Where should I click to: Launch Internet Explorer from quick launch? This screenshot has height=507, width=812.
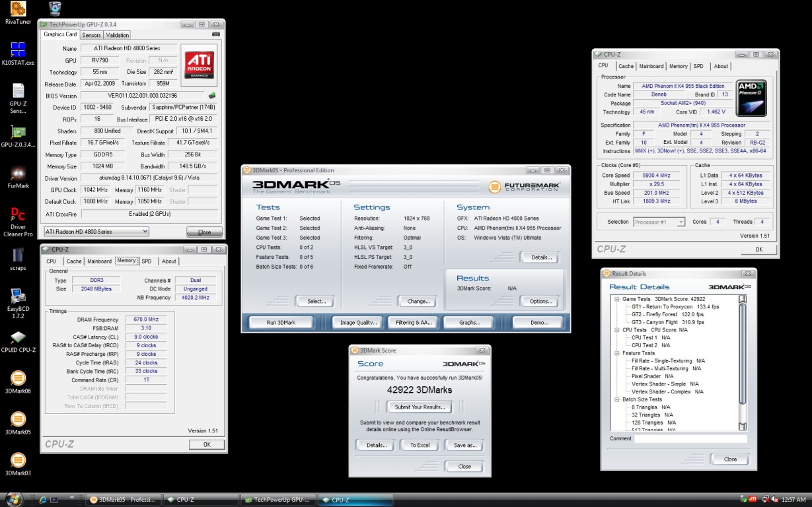click(x=43, y=500)
